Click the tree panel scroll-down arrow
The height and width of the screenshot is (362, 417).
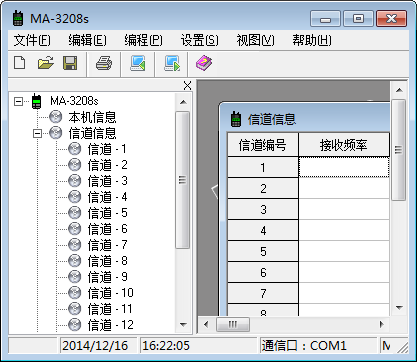pyautogui.click(x=183, y=324)
